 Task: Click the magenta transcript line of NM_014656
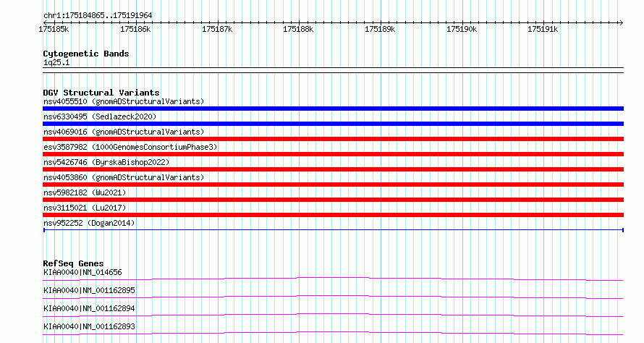pos(333,279)
